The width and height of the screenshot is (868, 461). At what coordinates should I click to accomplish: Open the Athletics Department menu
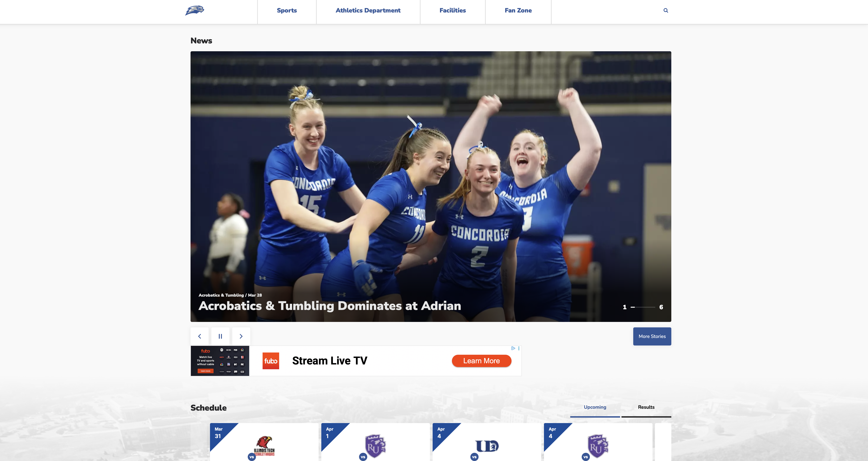tap(368, 10)
